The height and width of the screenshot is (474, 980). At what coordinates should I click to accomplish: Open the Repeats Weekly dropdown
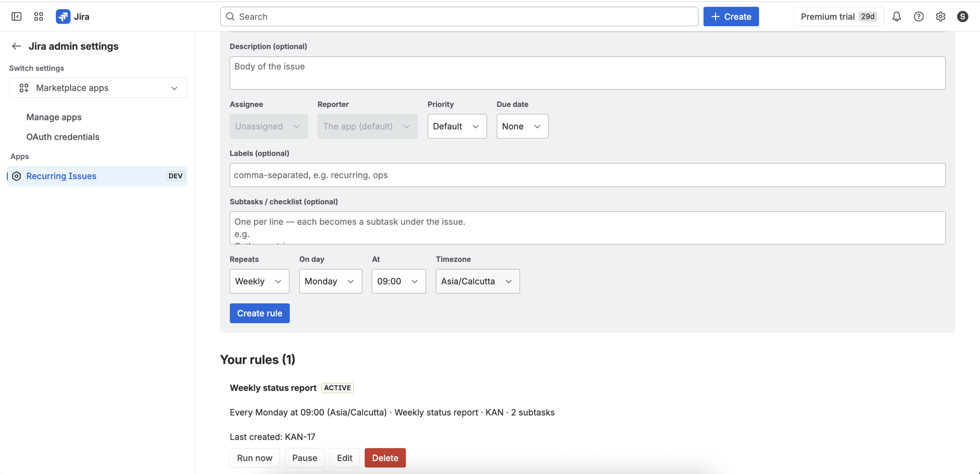tap(259, 281)
